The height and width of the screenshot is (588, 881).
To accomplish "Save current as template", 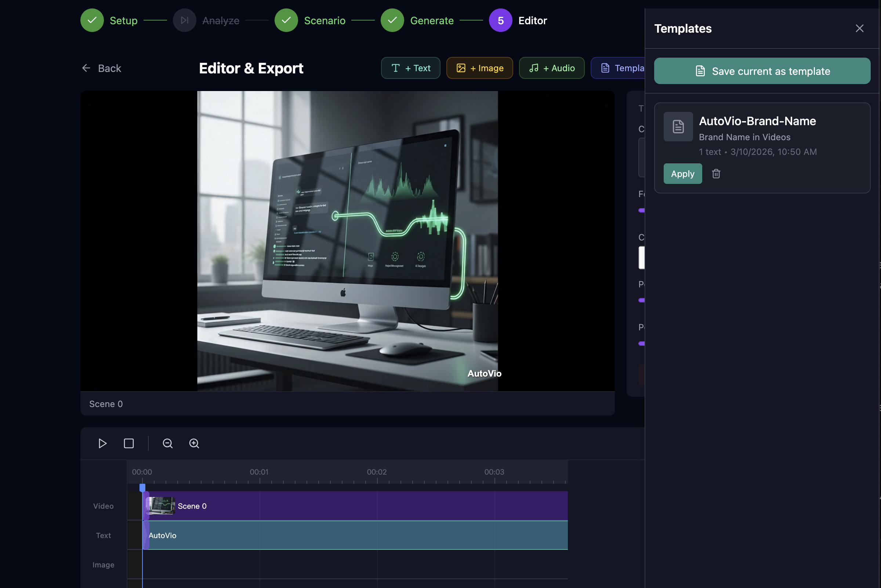I will point(762,71).
